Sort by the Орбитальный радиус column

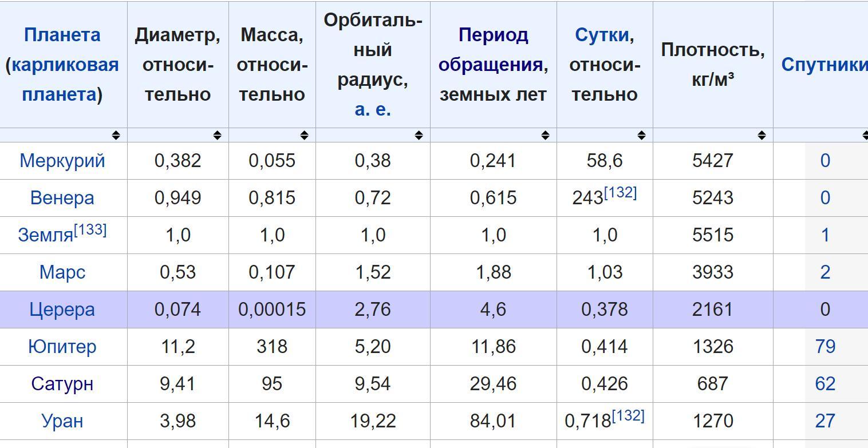point(419,135)
